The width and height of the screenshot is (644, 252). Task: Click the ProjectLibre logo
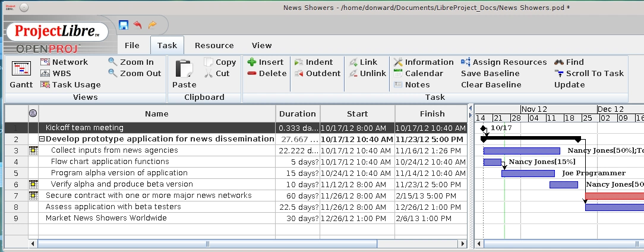tap(56, 31)
